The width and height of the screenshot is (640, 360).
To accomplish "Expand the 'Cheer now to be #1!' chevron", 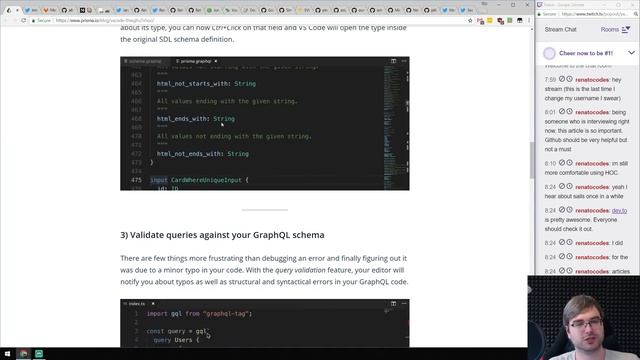I will [x=631, y=53].
